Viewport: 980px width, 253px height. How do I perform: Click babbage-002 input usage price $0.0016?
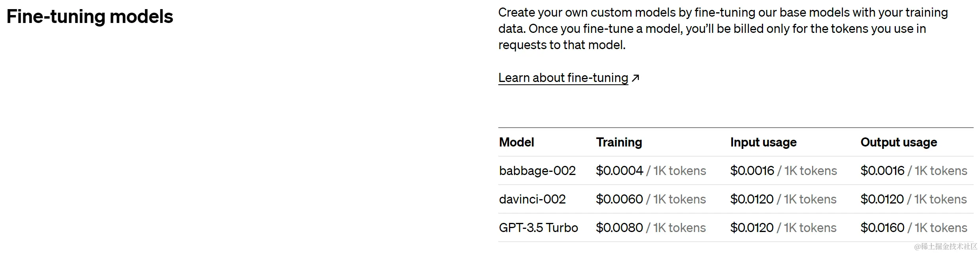(752, 171)
